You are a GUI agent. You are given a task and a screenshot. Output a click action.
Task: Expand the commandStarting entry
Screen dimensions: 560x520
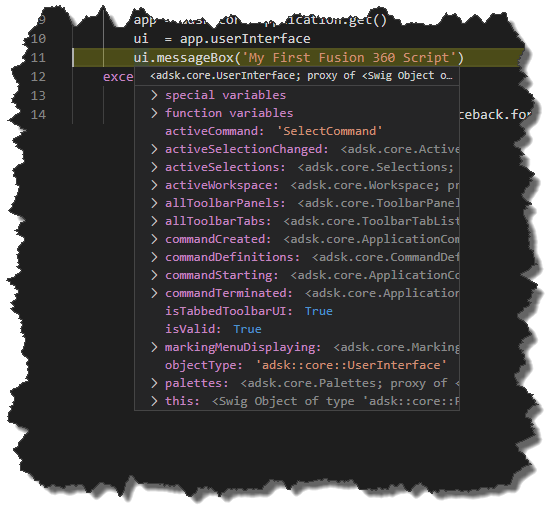(154, 275)
